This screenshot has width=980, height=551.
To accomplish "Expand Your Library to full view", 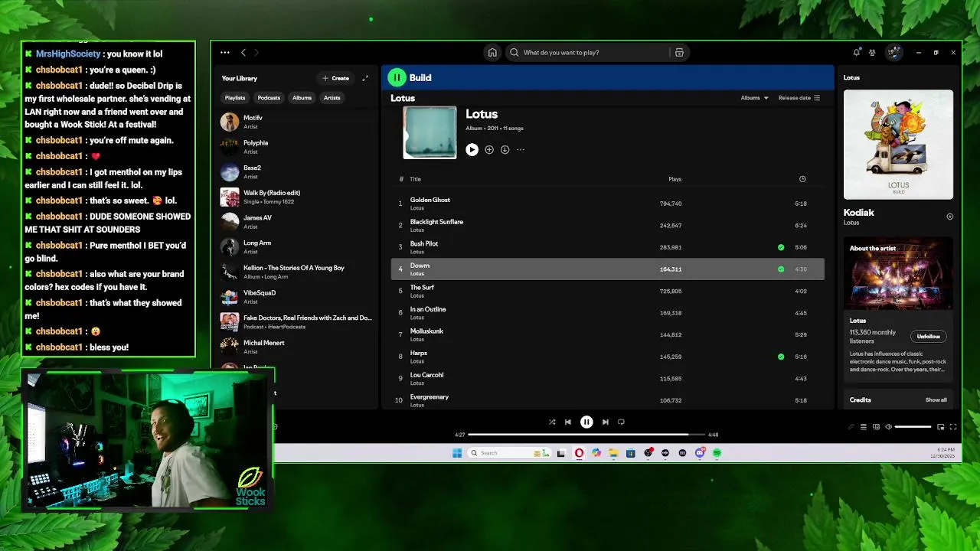I will [365, 78].
